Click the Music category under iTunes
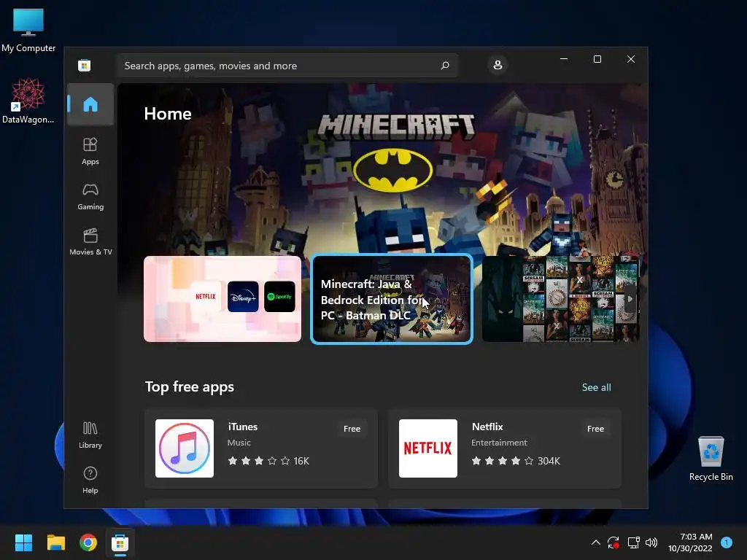The image size is (747, 560). pyautogui.click(x=239, y=443)
